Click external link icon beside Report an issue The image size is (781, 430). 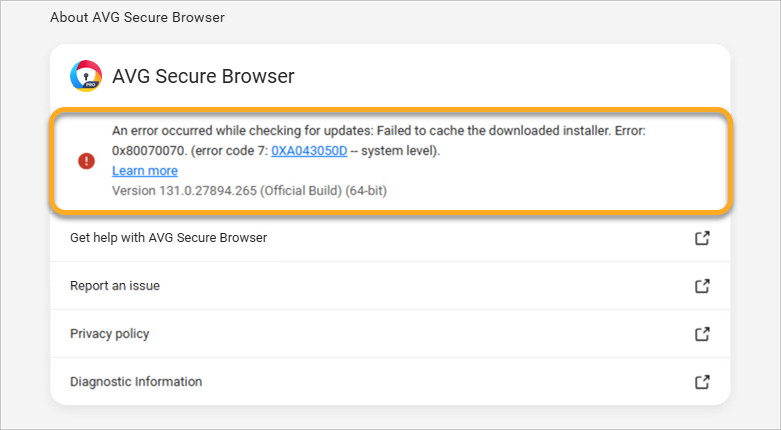pyautogui.click(x=702, y=286)
